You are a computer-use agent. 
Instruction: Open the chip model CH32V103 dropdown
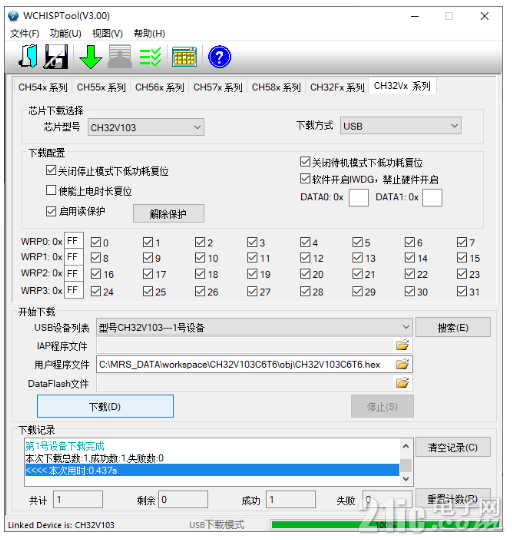tap(146, 127)
